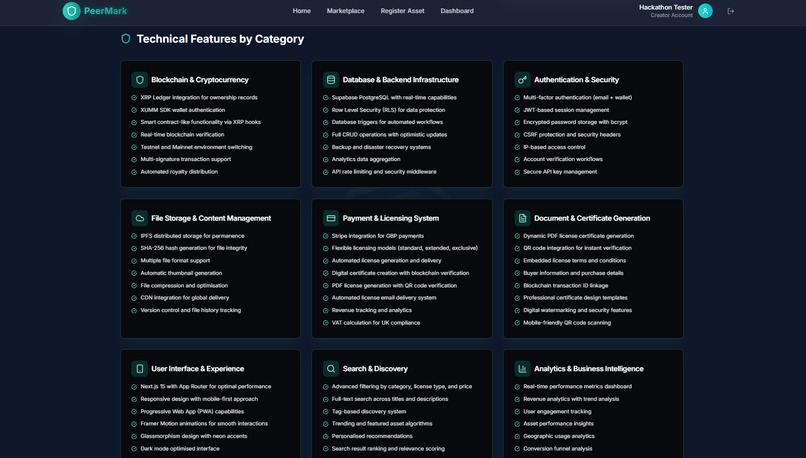Select File Storage & Content Management title
This screenshot has width=806, height=458.
coord(211,218)
